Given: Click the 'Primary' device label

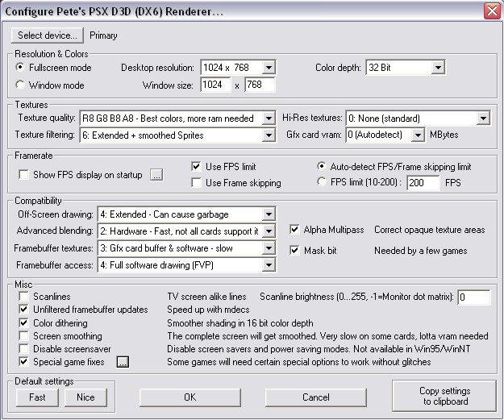Looking at the screenshot, I should point(103,35).
